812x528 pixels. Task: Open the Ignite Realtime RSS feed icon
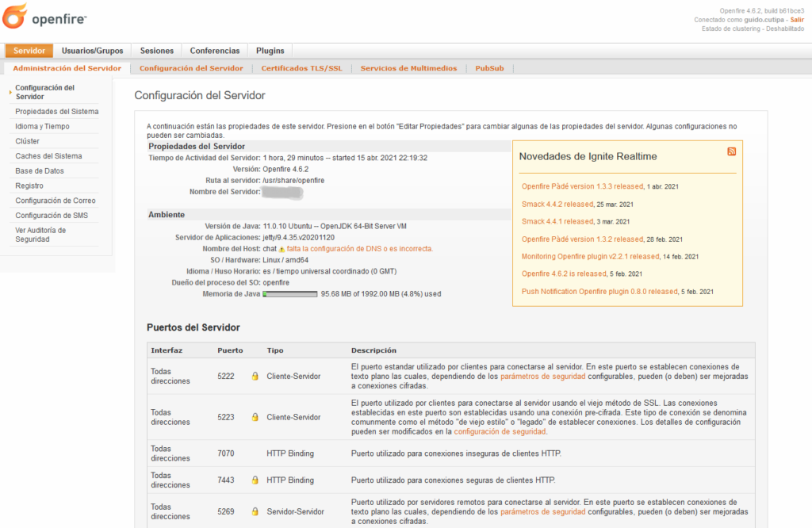click(x=732, y=151)
